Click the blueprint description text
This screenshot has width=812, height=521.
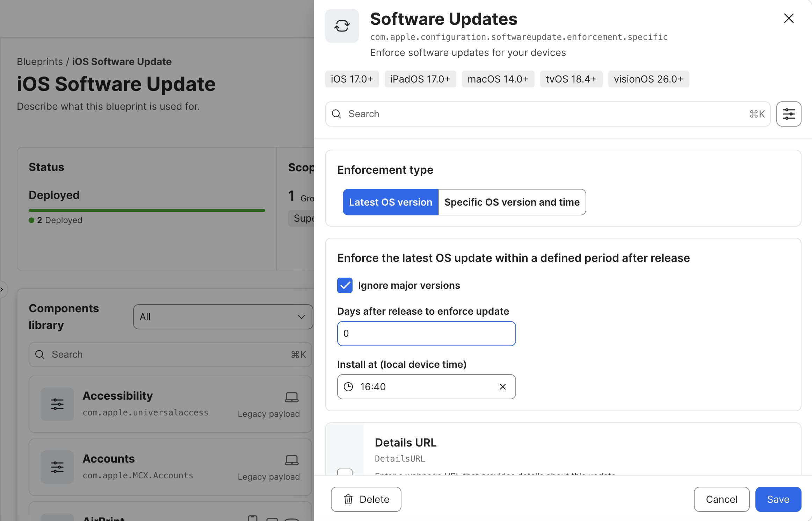[108, 106]
